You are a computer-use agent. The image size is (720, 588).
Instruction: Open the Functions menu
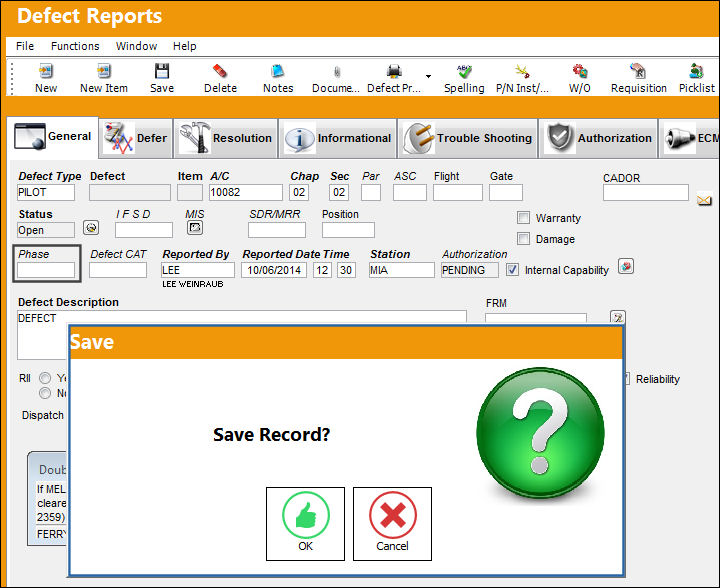[75, 46]
